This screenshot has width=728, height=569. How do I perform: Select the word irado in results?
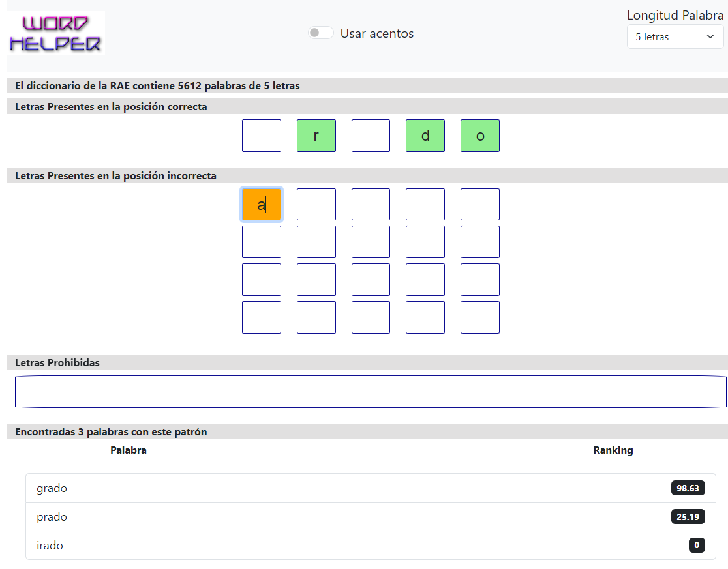point(50,546)
